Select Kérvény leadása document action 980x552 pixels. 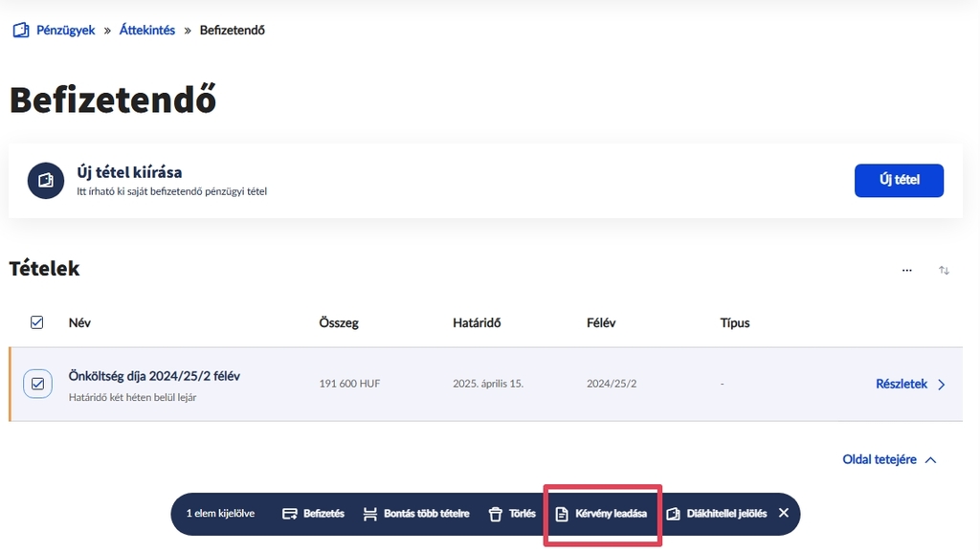(x=601, y=514)
